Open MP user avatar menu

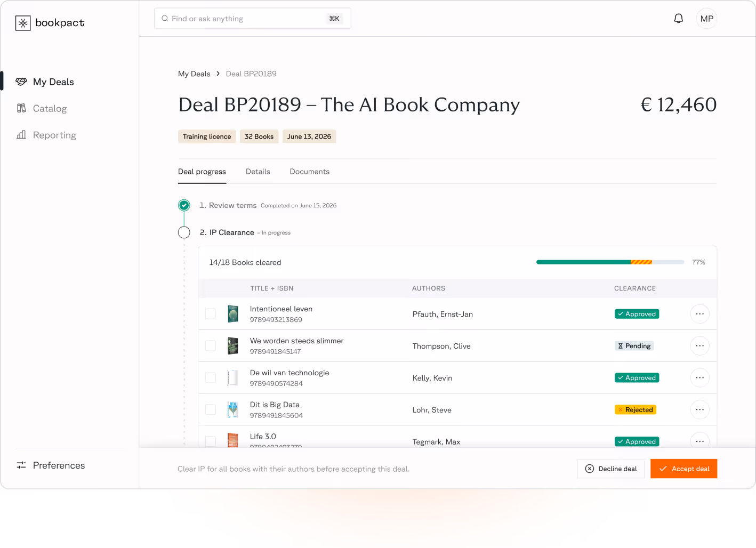706,19
